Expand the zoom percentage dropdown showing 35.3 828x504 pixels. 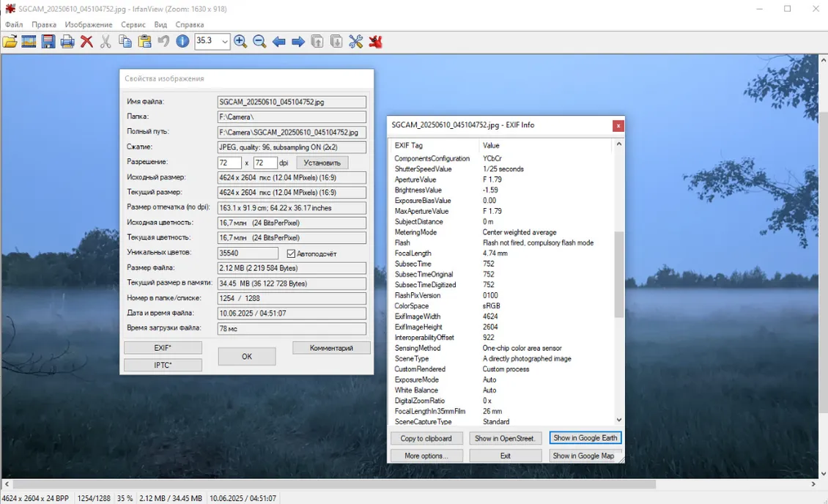tap(224, 42)
